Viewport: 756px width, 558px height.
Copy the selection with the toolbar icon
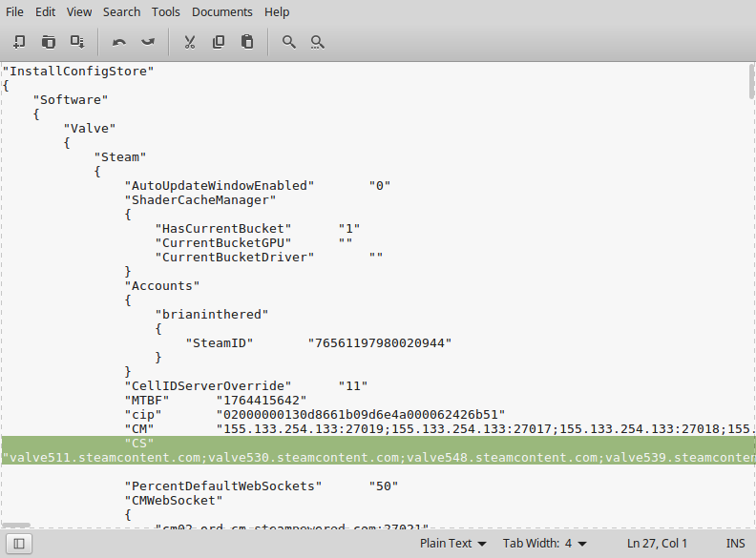[219, 42]
